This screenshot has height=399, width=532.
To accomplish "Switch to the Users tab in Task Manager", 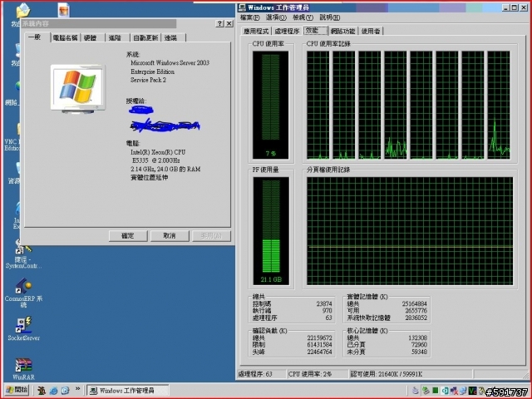I will click(371, 32).
